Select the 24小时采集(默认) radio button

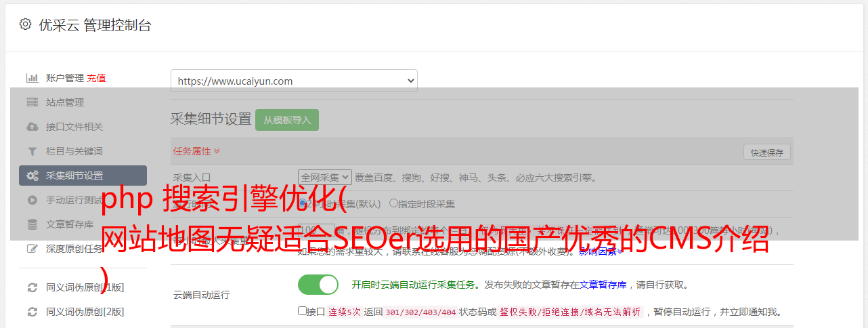click(x=303, y=203)
